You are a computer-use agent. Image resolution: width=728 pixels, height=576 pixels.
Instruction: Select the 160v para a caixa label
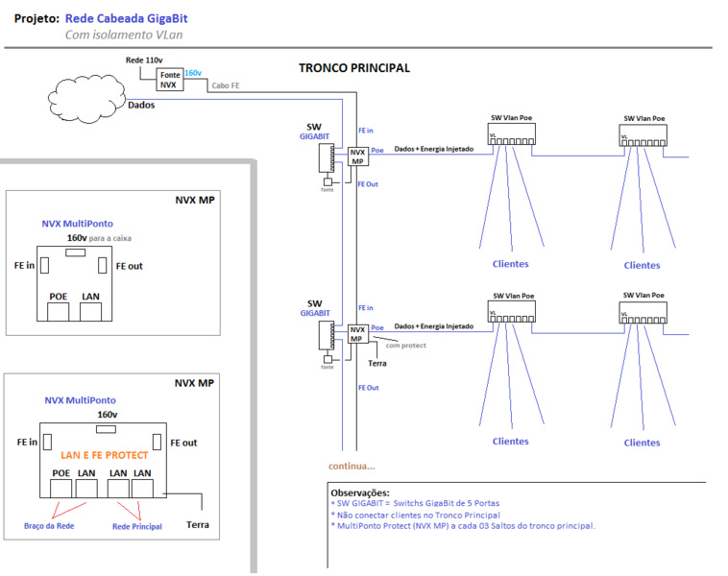99,238
